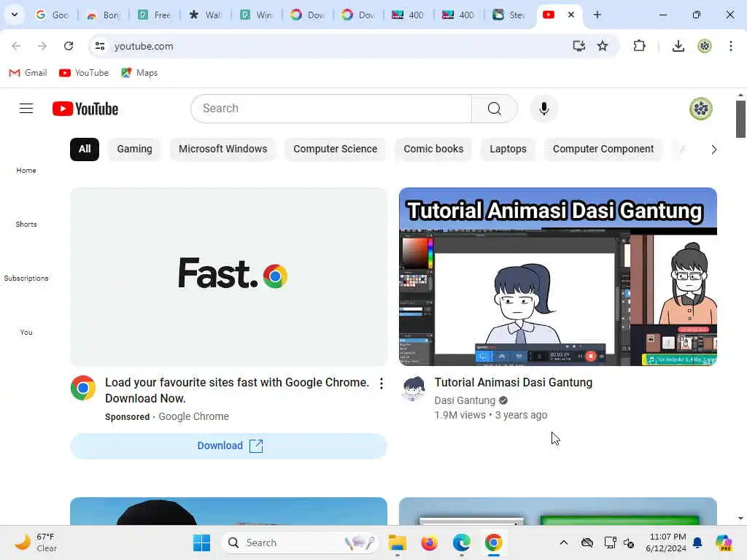Play Tutorial Animasi Dasi Gantung thumbnail
Screen dimensions: 747x560
(x=558, y=276)
